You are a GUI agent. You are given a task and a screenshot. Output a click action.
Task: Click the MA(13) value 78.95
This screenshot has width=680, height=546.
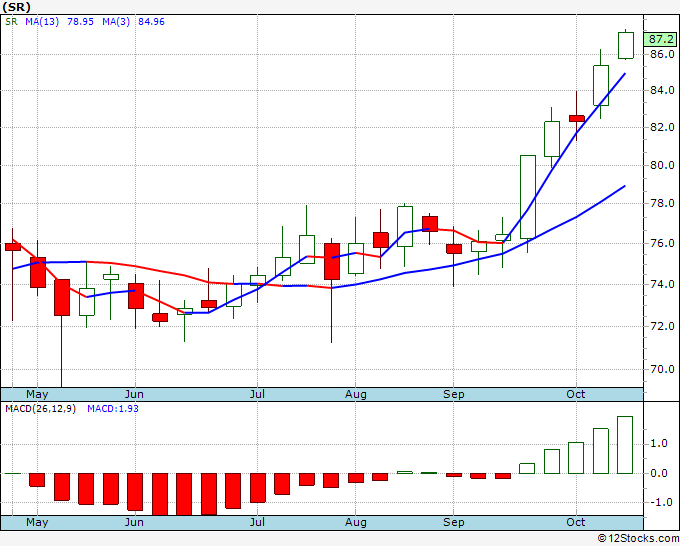tap(80, 22)
